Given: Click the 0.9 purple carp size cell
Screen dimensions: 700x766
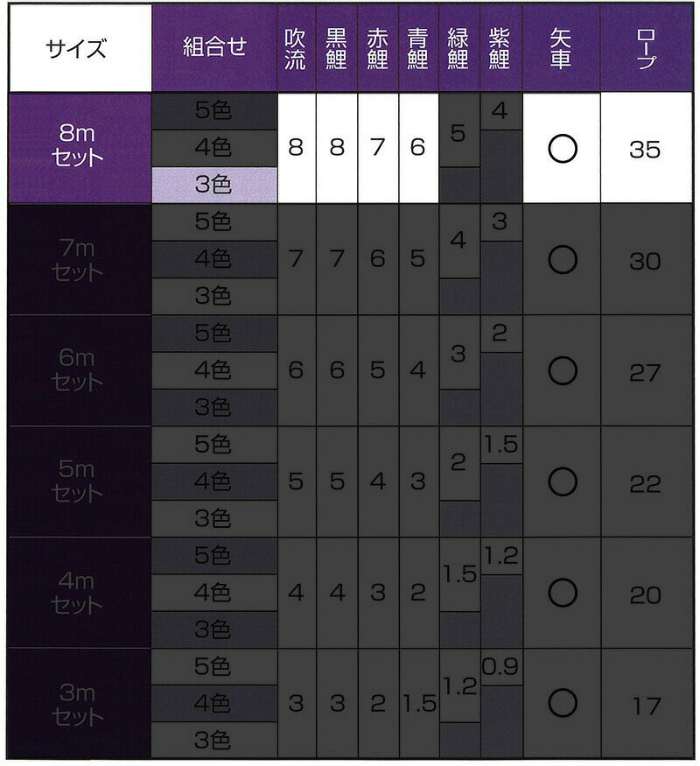Looking at the screenshot, I should click(500, 668).
